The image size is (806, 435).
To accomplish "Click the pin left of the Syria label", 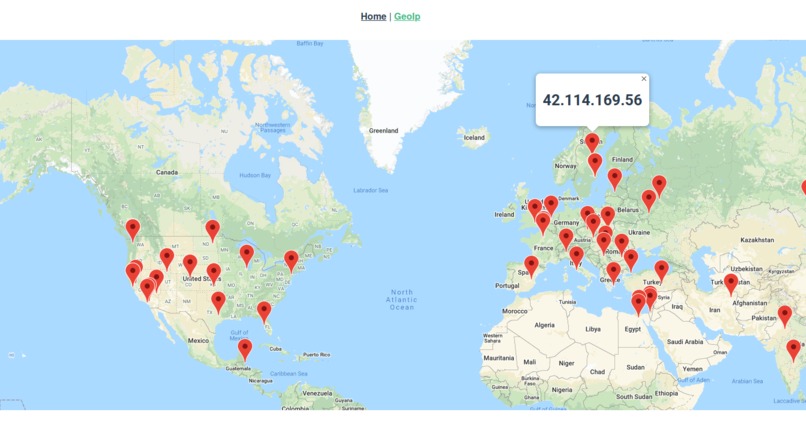I will pyautogui.click(x=650, y=299).
